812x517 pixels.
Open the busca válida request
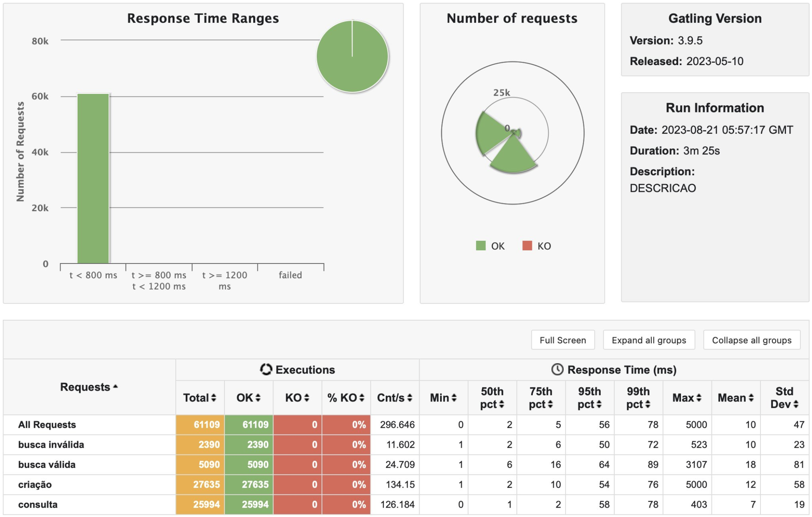(47, 465)
